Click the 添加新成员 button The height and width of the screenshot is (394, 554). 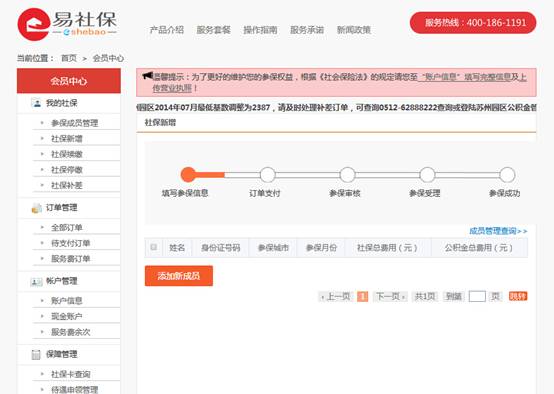179,276
